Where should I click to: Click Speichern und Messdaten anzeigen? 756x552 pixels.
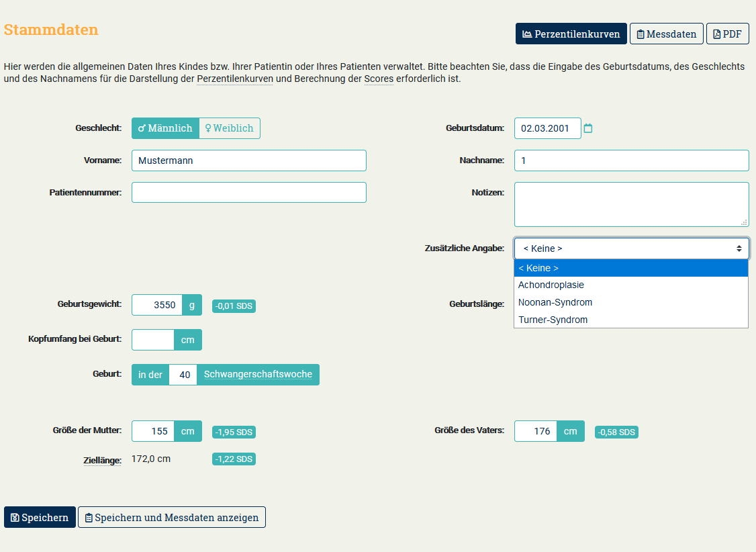(172, 517)
